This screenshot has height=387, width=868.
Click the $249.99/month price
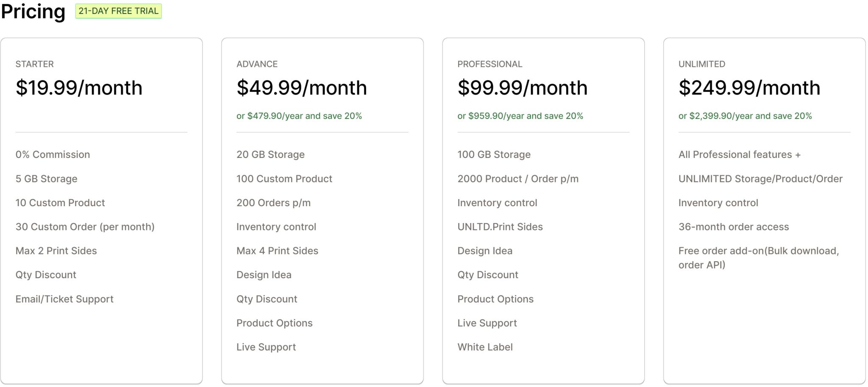749,88
